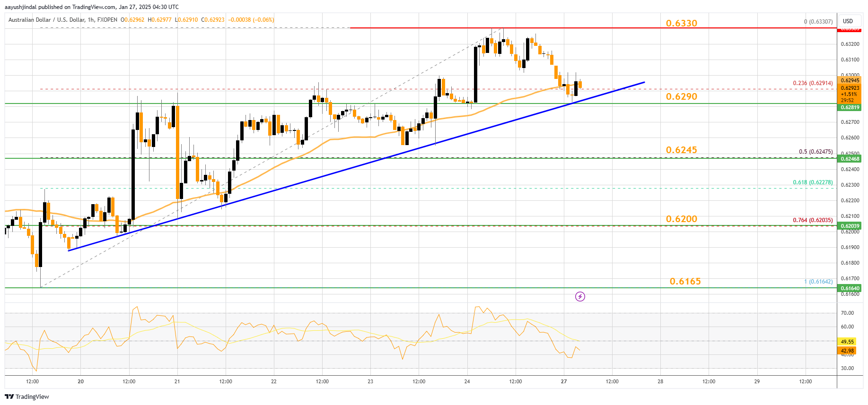Click date 24 on the time axis

467,381
